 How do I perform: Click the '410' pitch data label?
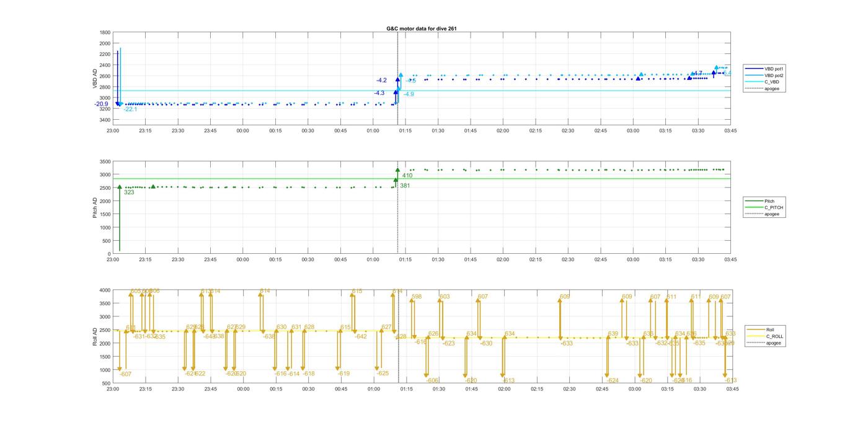pos(407,176)
